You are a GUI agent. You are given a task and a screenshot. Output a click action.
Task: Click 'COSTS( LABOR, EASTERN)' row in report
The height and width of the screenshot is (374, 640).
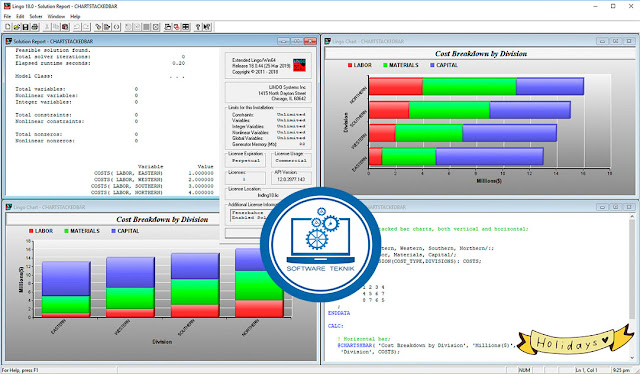154,173
